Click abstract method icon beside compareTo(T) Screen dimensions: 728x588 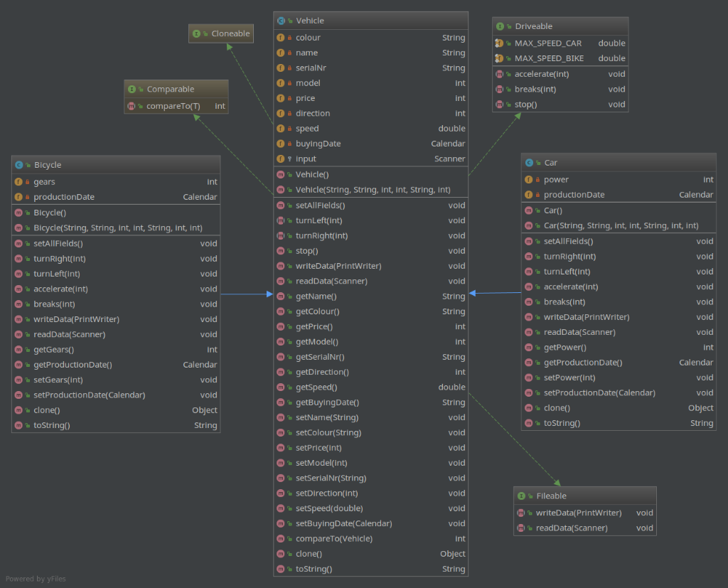(132, 107)
